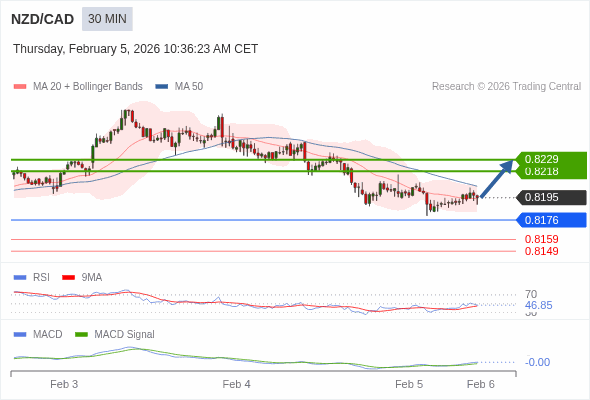Click the MACD Signal legend label
This screenshot has width=590, height=400.
coord(125,335)
